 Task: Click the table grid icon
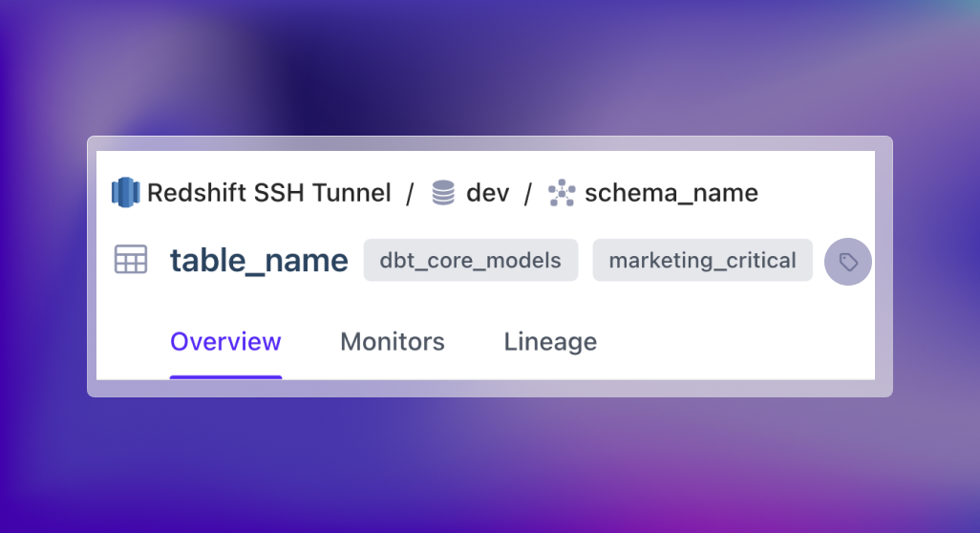pos(131,260)
